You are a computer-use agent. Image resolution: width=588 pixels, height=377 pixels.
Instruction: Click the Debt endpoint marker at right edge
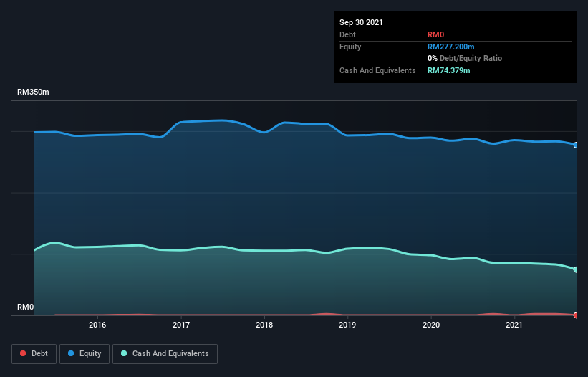576,315
